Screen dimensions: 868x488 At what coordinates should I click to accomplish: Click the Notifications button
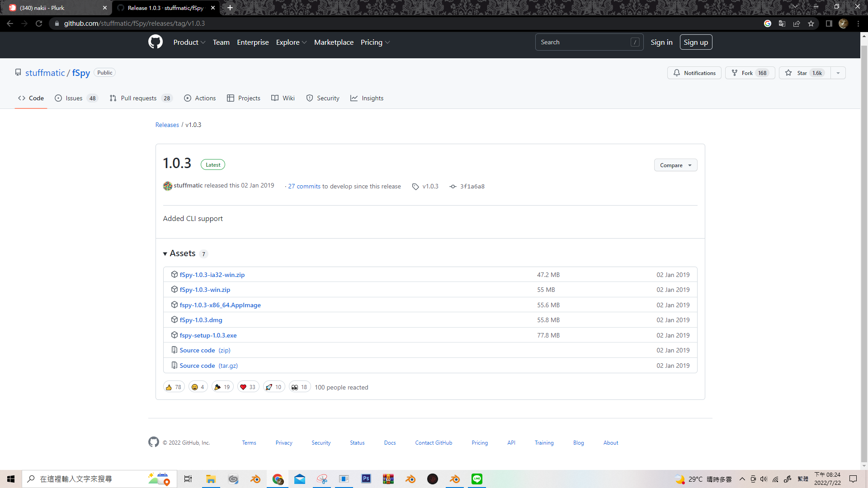[694, 73]
